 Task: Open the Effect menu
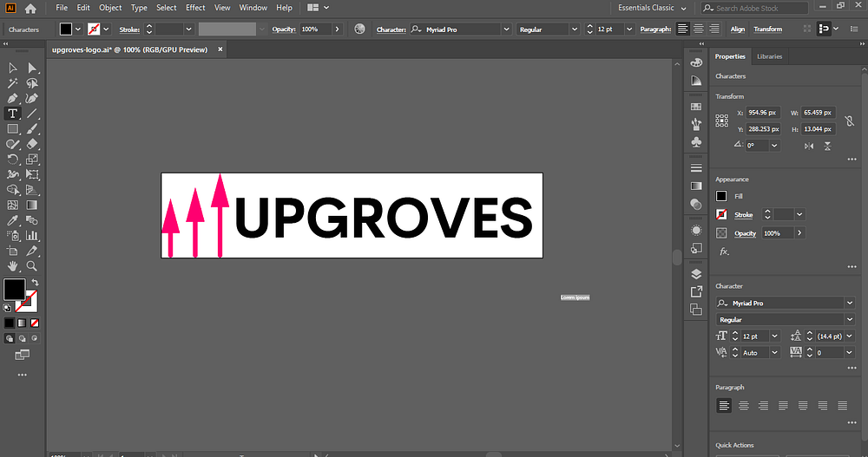point(195,8)
